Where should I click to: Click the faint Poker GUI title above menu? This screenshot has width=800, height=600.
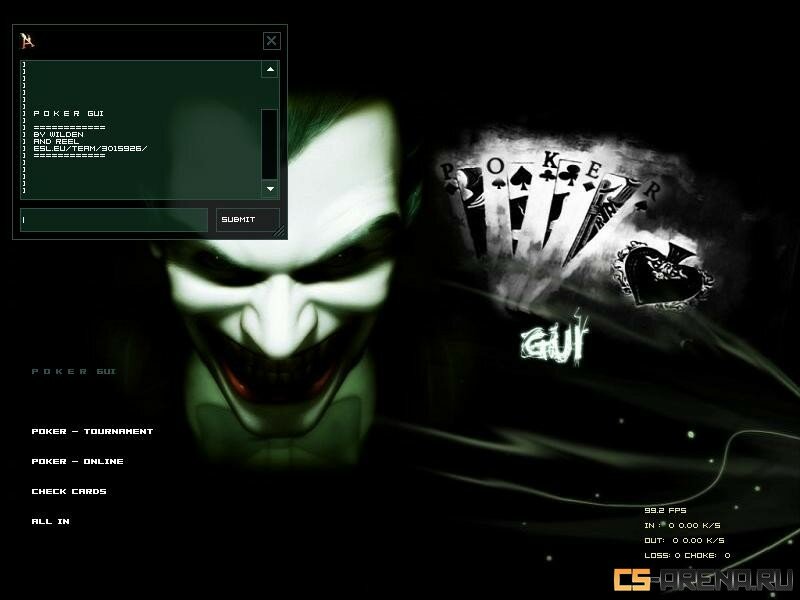[x=74, y=371]
